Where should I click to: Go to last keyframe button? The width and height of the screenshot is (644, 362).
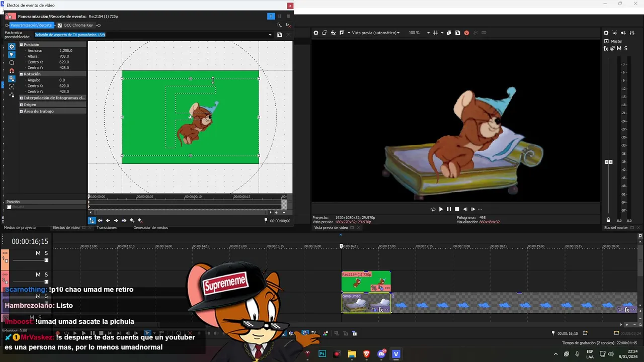[x=124, y=220]
